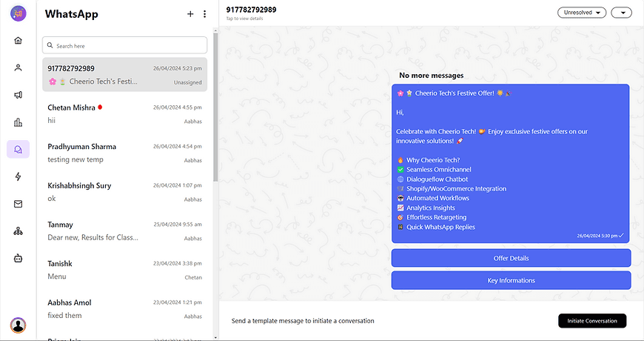Open the Pradhyuman Sharma conversation
The image size is (644, 341).
click(x=124, y=153)
